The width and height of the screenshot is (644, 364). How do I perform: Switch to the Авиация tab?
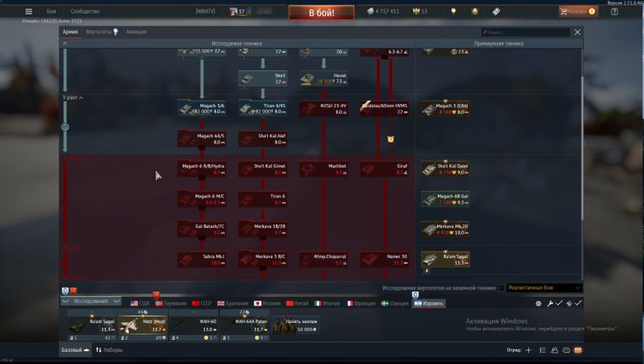pyautogui.click(x=136, y=32)
